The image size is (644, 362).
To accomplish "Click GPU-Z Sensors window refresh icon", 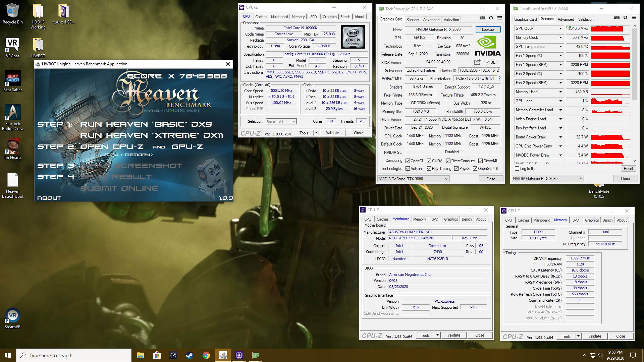I will (625, 17).
